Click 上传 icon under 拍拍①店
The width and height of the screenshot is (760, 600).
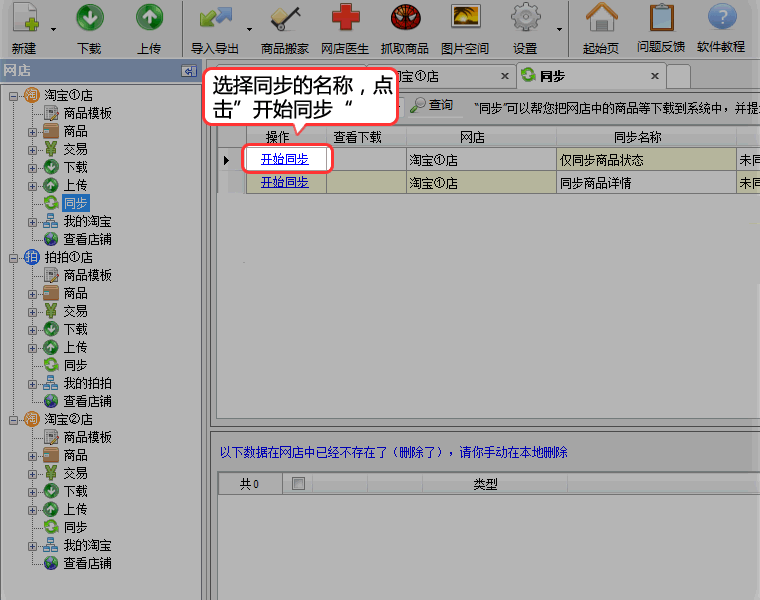(x=51, y=347)
